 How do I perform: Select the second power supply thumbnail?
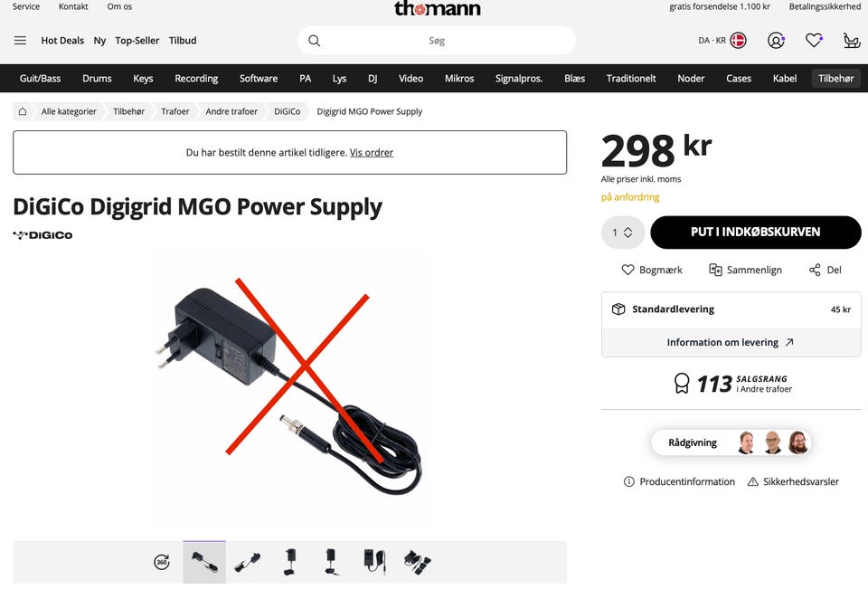click(x=247, y=562)
